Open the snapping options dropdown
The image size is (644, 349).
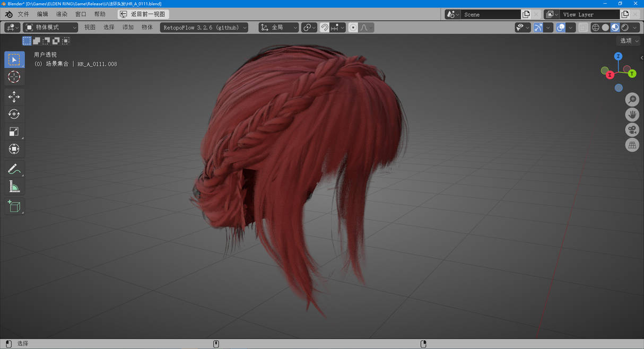pyautogui.click(x=338, y=28)
